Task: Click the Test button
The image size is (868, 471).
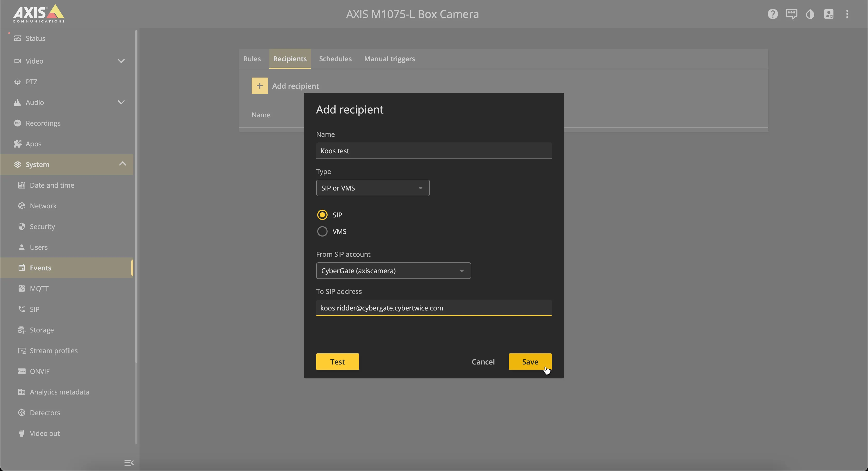Action: click(x=337, y=362)
